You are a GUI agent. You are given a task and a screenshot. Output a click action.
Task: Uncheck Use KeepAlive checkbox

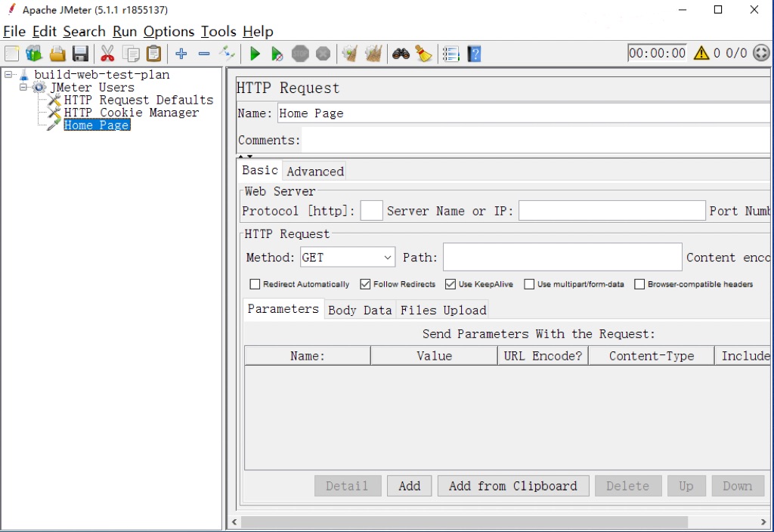point(450,284)
